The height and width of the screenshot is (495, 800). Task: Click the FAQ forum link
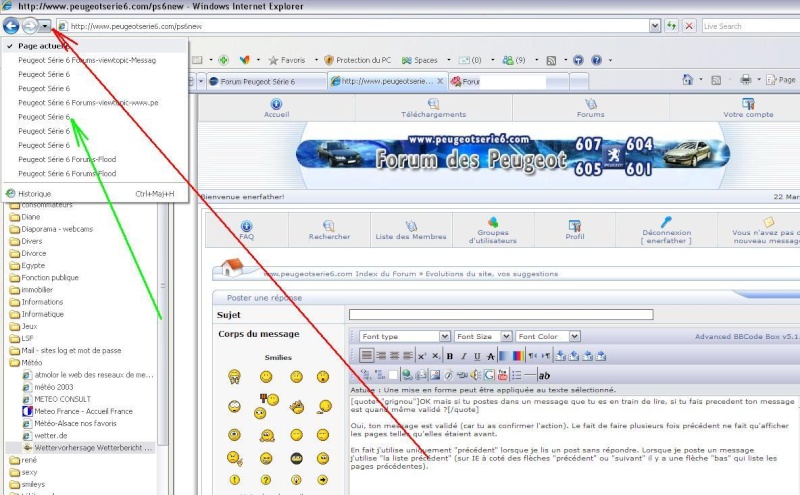246,230
